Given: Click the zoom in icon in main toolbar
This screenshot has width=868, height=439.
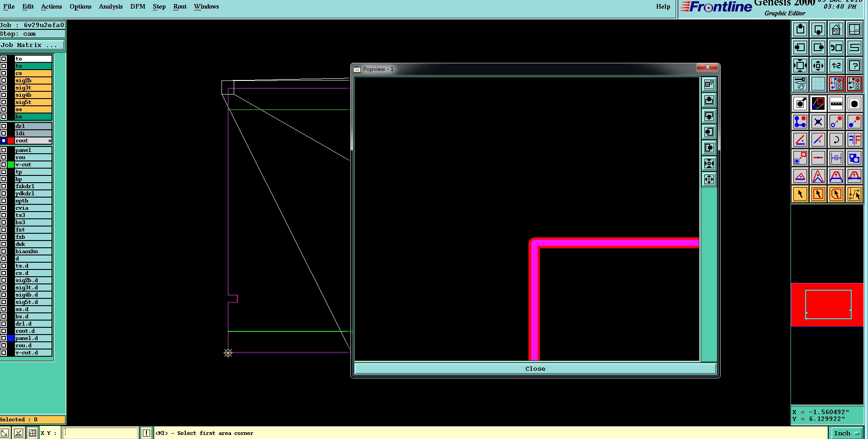Looking at the screenshot, I should [x=800, y=66].
